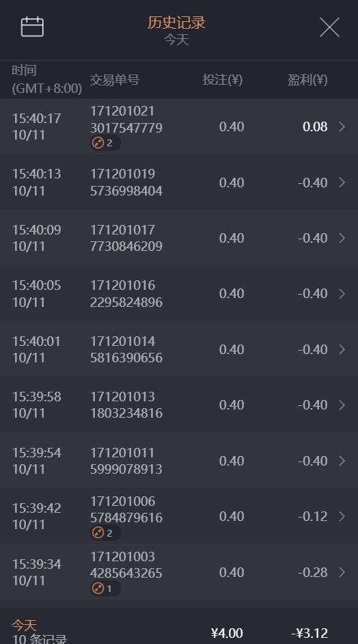Select order number 1712010145816390656

[x=126, y=349]
